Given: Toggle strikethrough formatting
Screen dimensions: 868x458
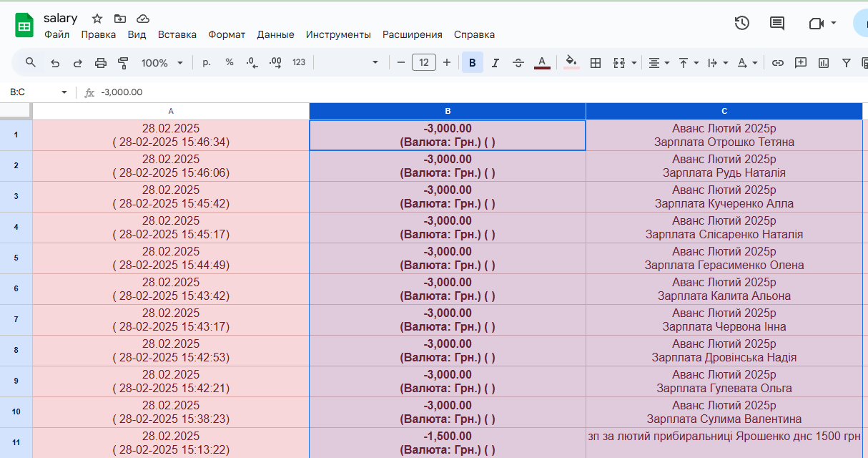Looking at the screenshot, I should click(x=518, y=63).
